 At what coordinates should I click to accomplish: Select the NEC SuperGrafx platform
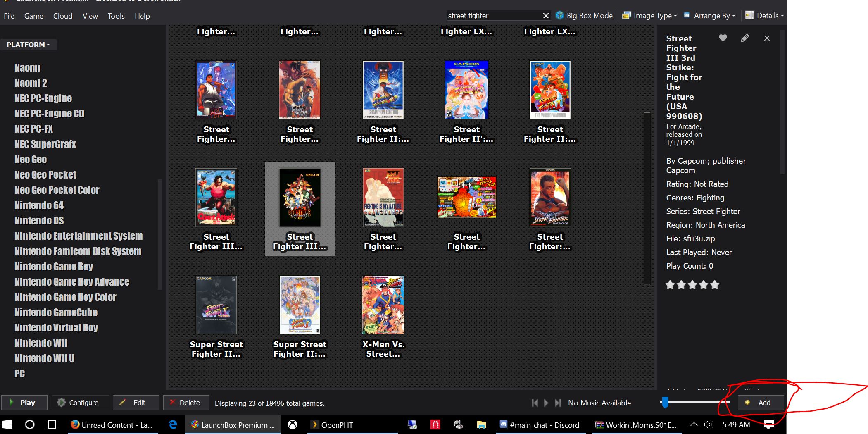45,144
